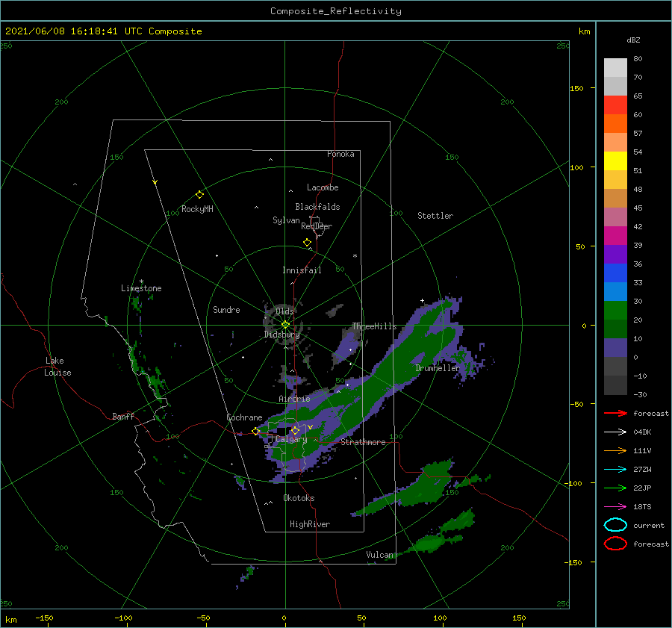Viewport: 672px width, 628px height.
Task: Click the RockyMH label
Action: tap(197, 209)
